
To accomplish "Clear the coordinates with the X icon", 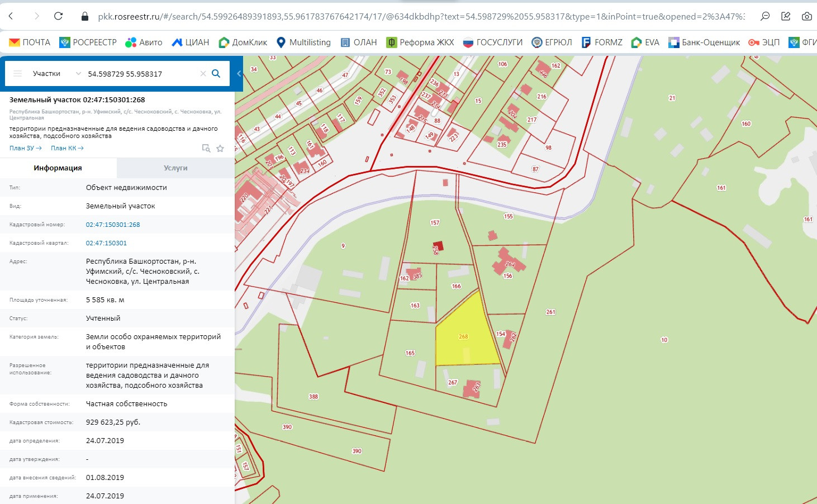I will tap(203, 74).
